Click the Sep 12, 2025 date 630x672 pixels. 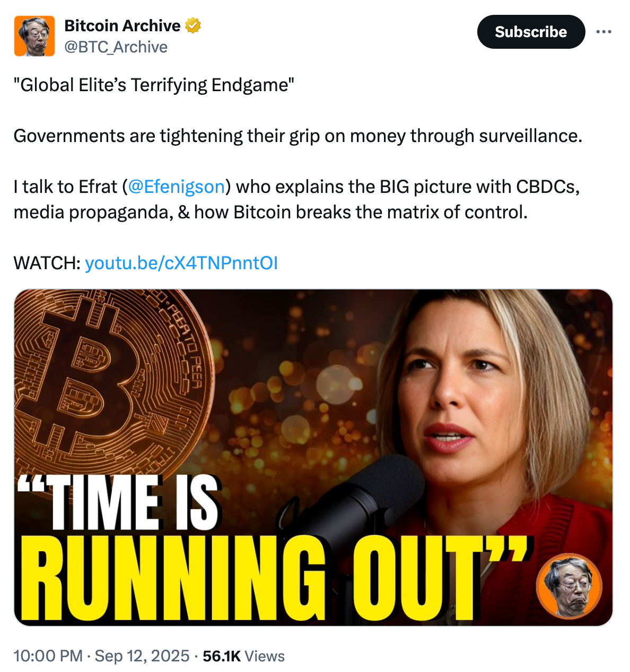pos(142,656)
